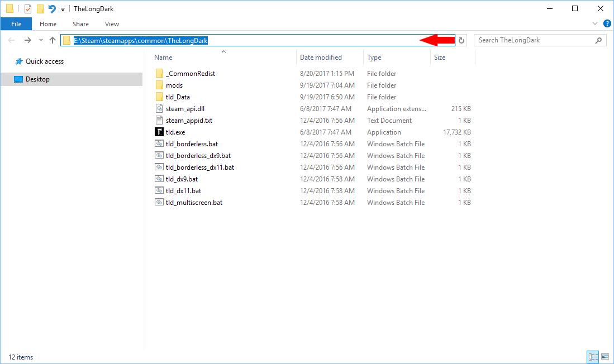Click the window's folder icon in title bar

10,8
